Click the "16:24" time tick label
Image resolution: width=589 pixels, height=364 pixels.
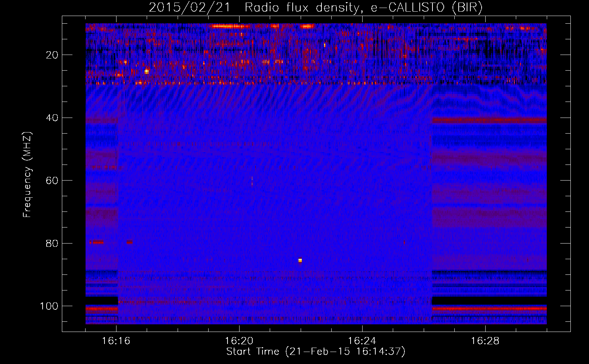point(362,341)
